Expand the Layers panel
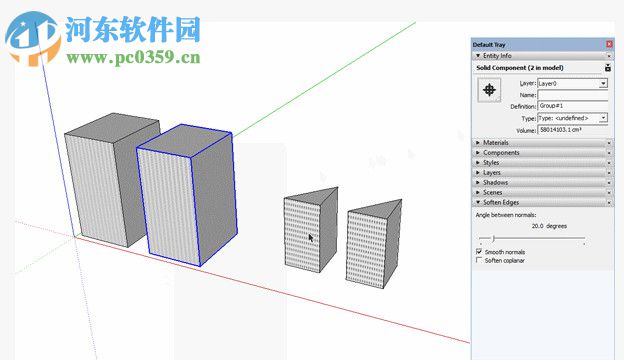 [x=478, y=172]
